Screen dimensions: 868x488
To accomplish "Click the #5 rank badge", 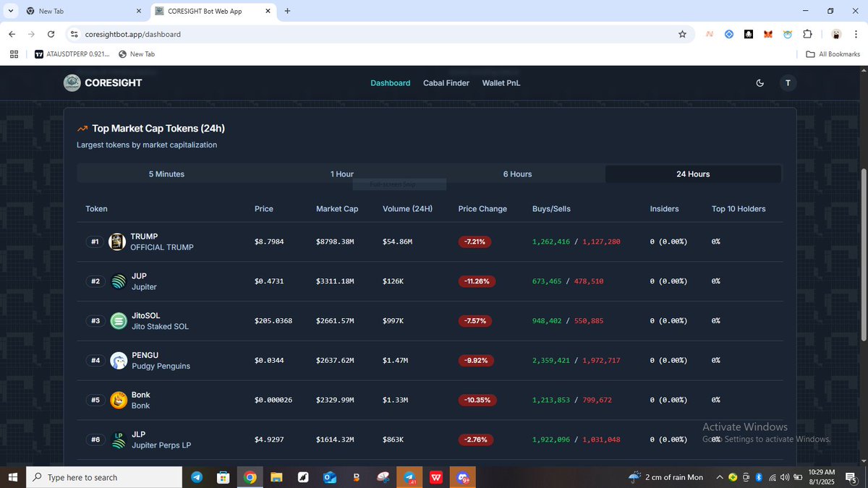I will pyautogui.click(x=95, y=400).
